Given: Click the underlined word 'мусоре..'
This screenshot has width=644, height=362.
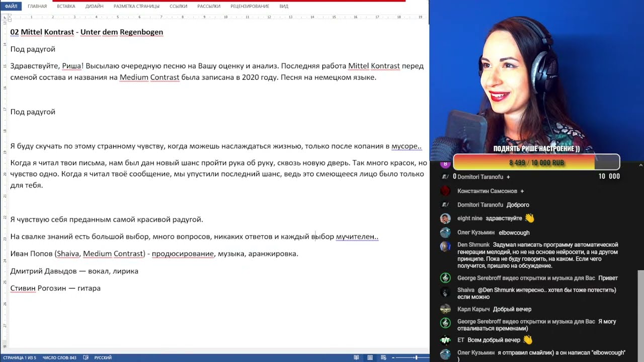Looking at the screenshot, I should [x=407, y=146].
